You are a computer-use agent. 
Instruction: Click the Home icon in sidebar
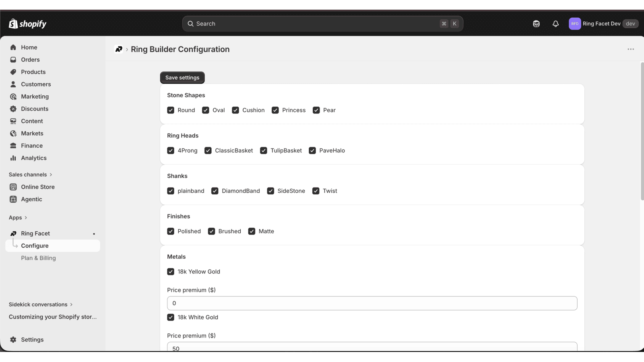click(13, 47)
